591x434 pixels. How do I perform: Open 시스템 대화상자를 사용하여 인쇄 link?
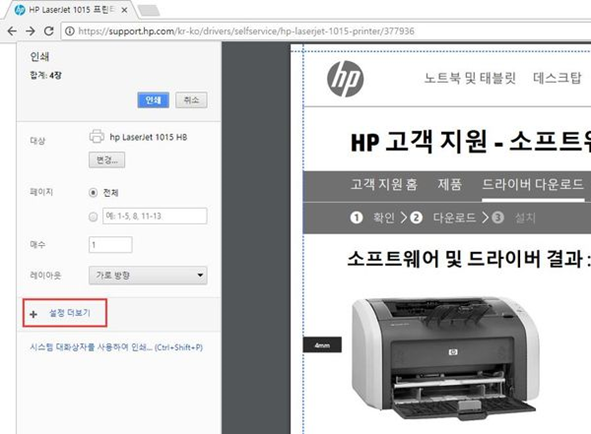click(x=116, y=347)
